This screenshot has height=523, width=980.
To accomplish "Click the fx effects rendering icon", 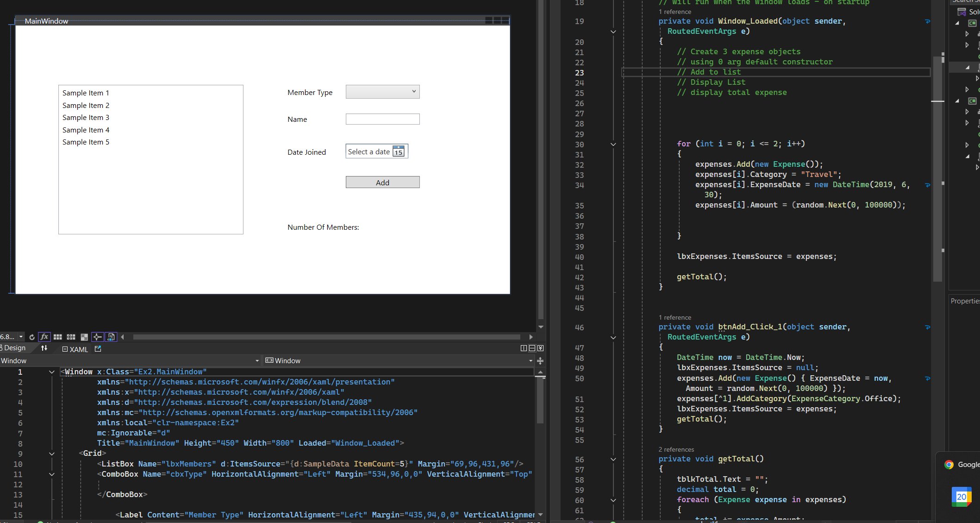I will pyautogui.click(x=44, y=337).
